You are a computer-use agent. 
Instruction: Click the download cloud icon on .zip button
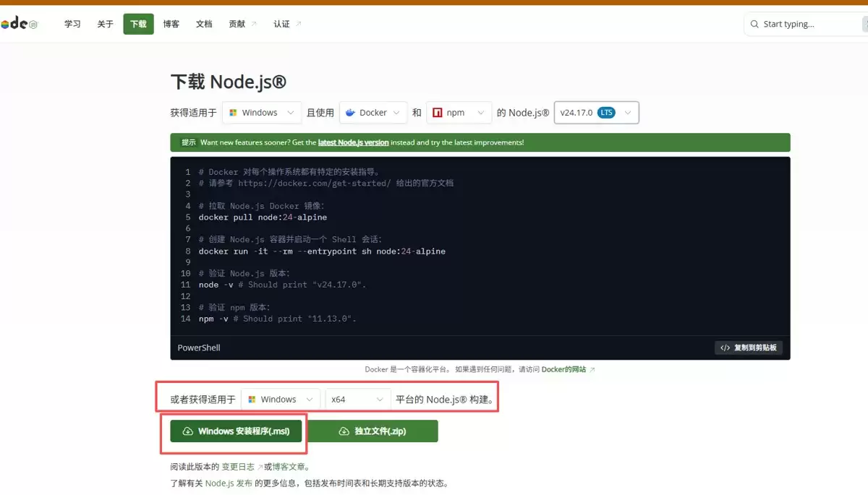click(x=344, y=431)
